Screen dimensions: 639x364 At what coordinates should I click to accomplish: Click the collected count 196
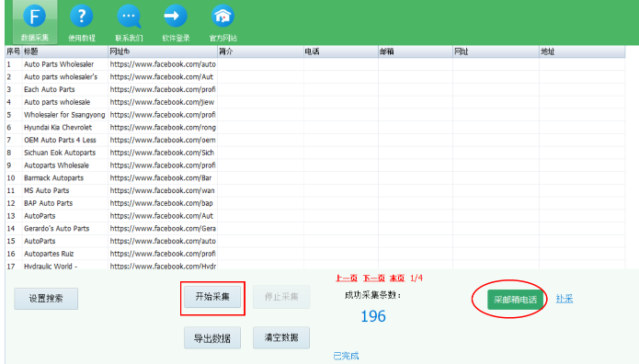[x=373, y=316]
